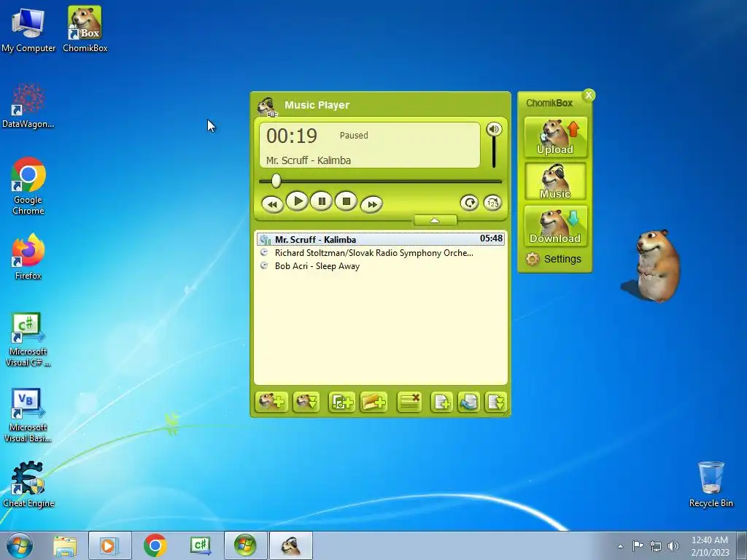Stop the current track
Viewport: 747px width, 560px height.
coord(347,201)
